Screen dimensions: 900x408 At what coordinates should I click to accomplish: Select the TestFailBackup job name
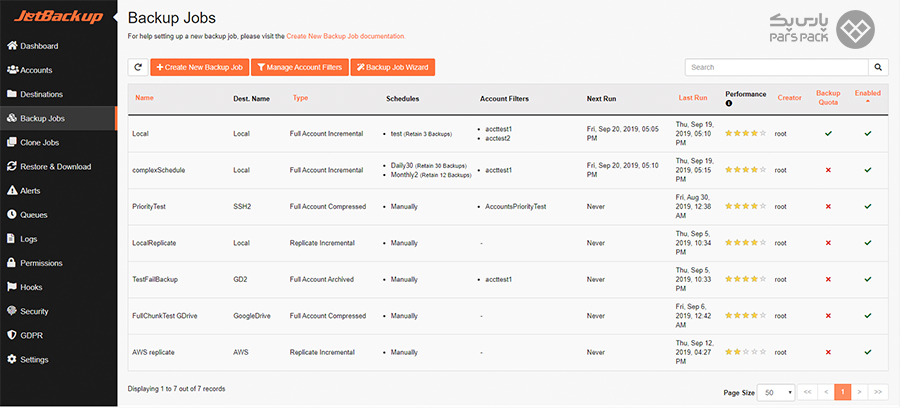[x=155, y=279]
